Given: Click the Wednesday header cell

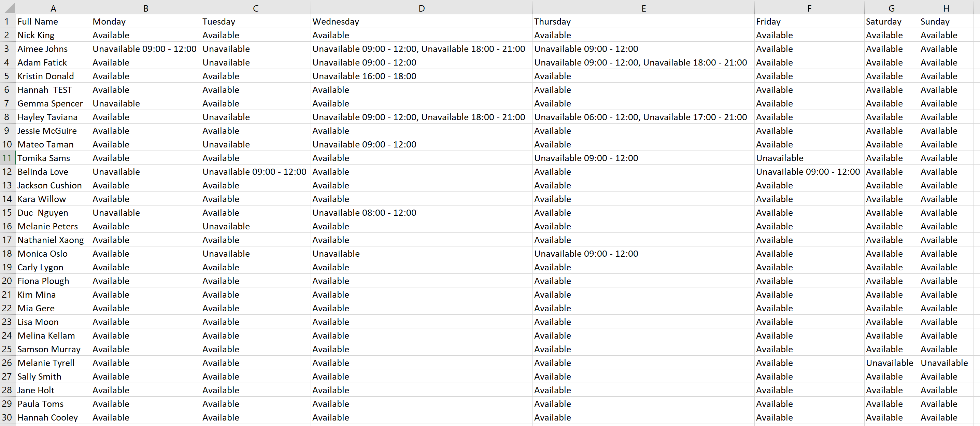Looking at the screenshot, I should point(336,22).
